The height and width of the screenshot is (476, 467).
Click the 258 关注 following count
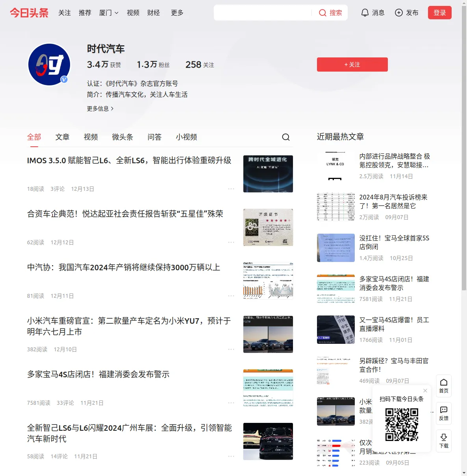click(200, 65)
